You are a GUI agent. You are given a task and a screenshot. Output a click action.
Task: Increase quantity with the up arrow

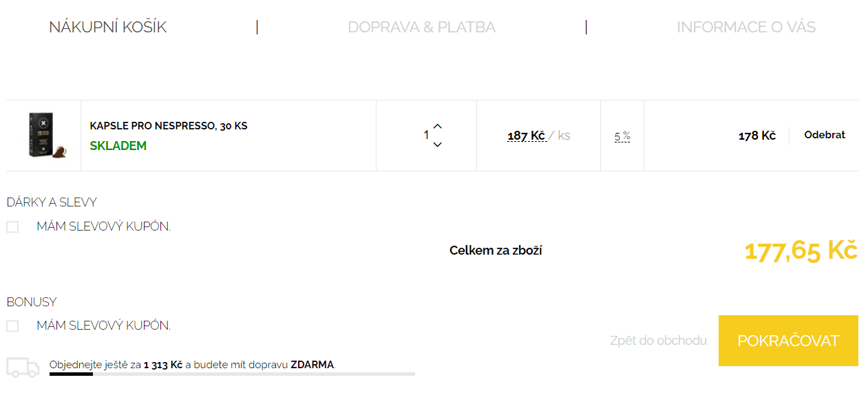(437, 126)
